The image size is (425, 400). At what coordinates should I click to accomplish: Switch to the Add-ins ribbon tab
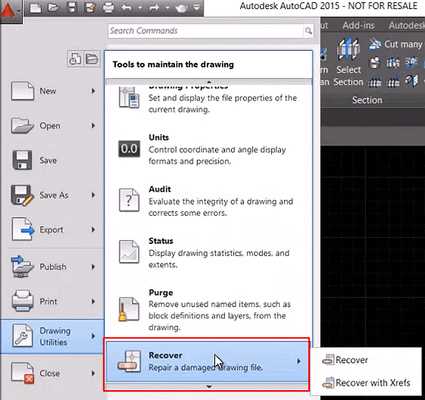pyautogui.click(x=359, y=26)
